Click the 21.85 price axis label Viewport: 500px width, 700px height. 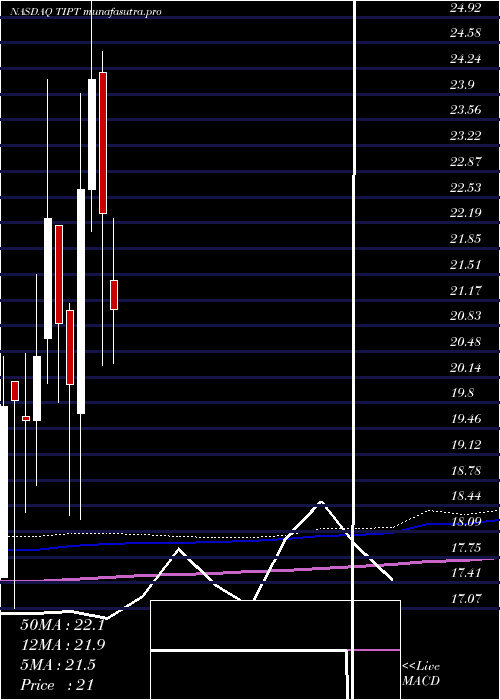pos(465,239)
